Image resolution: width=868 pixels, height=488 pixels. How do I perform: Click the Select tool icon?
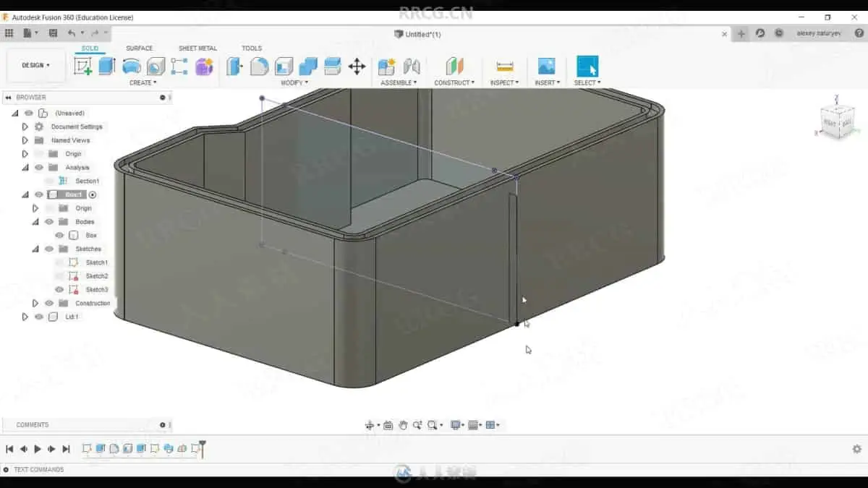pyautogui.click(x=587, y=67)
